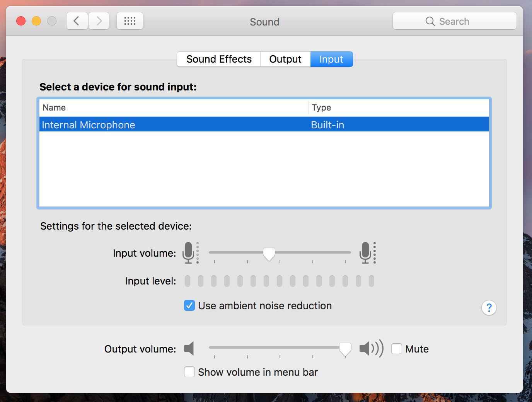Go forward using the right chevron button

99,21
